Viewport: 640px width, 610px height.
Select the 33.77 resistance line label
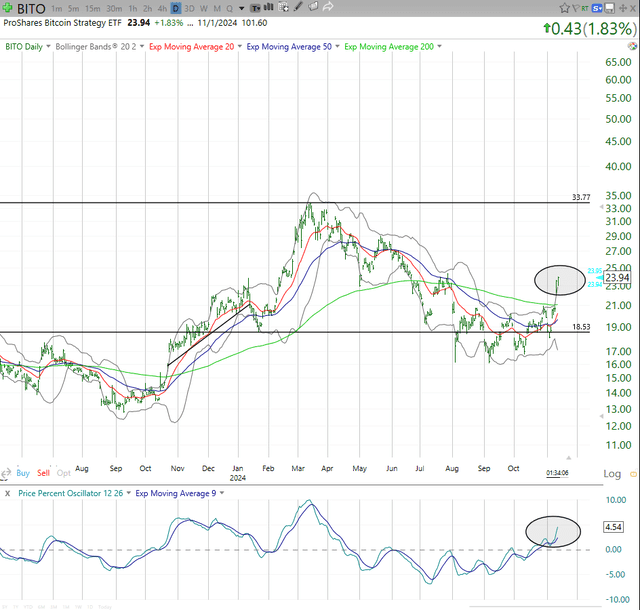[x=581, y=197]
